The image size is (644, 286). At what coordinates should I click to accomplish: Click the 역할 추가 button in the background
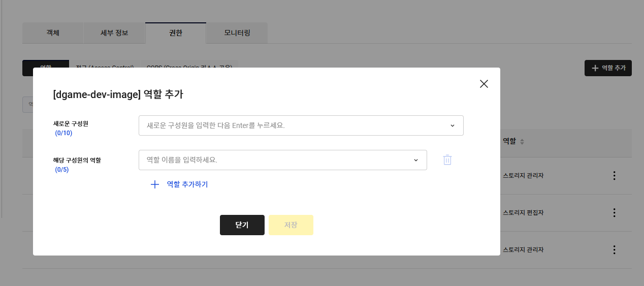coord(608,68)
